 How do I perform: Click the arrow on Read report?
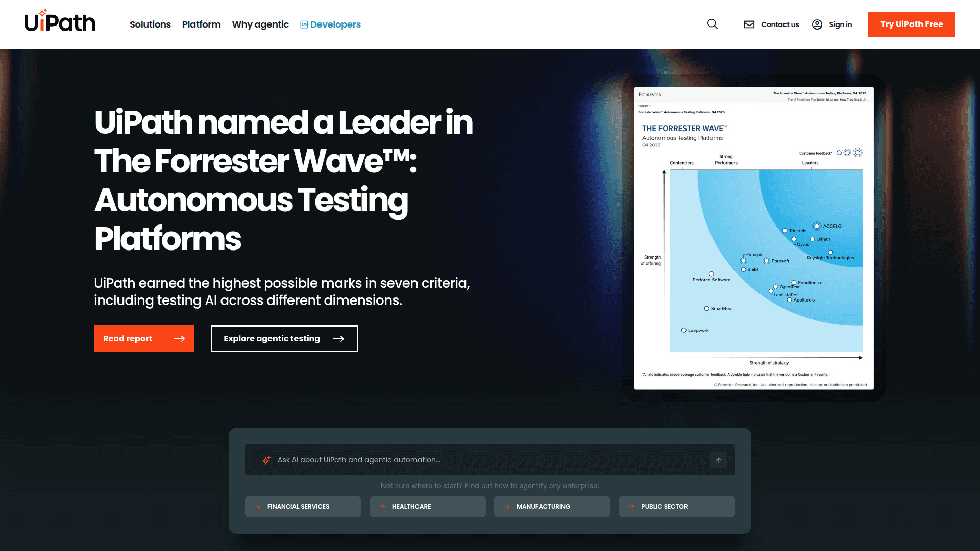pyautogui.click(x=179, y=339)
